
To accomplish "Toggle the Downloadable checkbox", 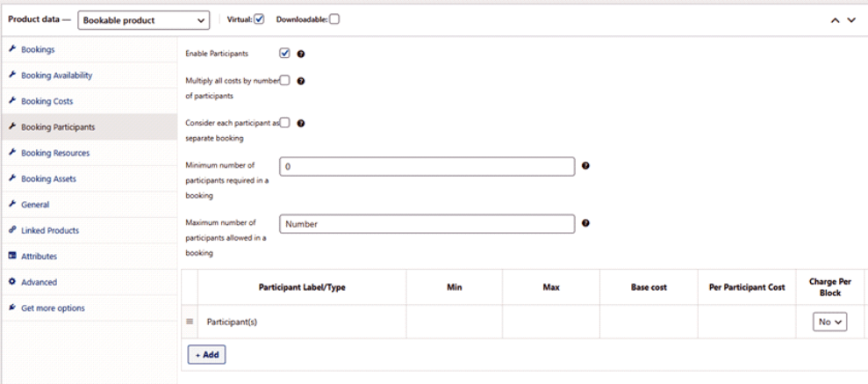I will 334,19.
